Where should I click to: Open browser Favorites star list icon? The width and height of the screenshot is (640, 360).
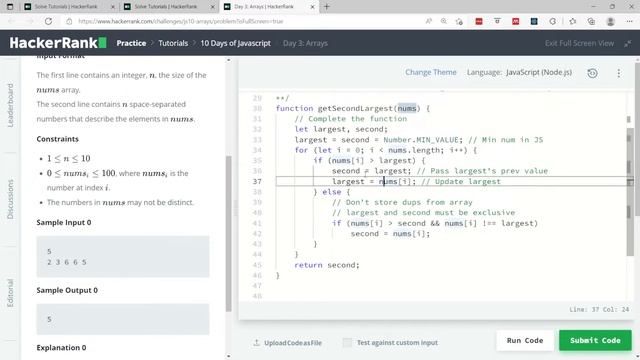point(572,21)
